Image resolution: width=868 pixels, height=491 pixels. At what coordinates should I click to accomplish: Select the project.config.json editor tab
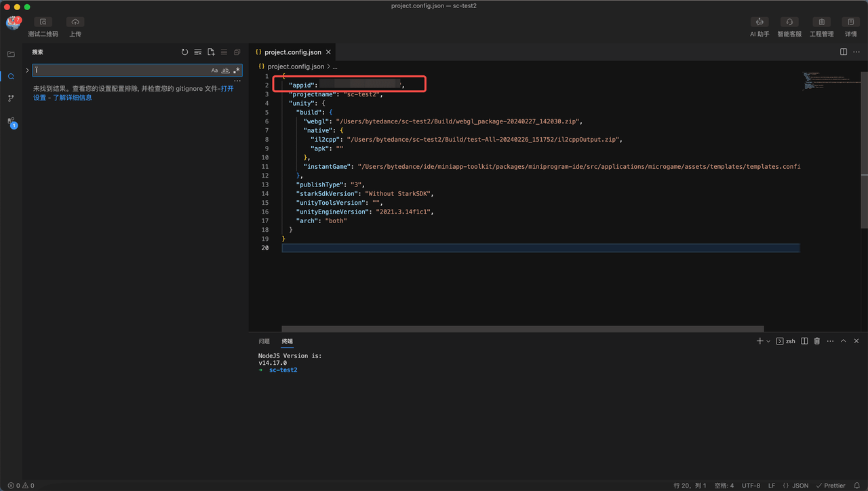pyautogui.click(x=292, y=52)
